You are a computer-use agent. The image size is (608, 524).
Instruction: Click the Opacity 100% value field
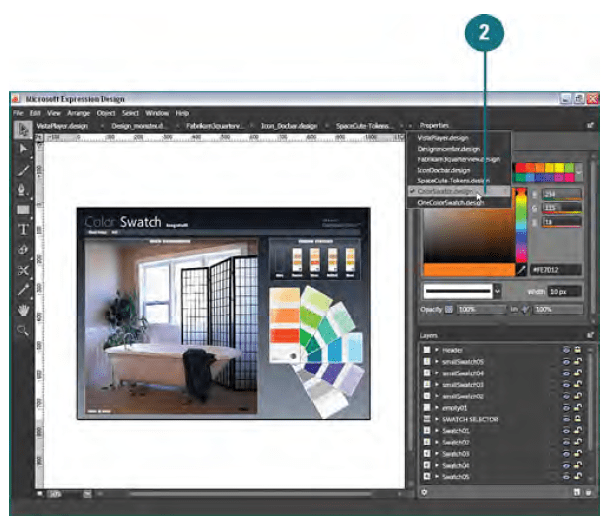(481, 309)
